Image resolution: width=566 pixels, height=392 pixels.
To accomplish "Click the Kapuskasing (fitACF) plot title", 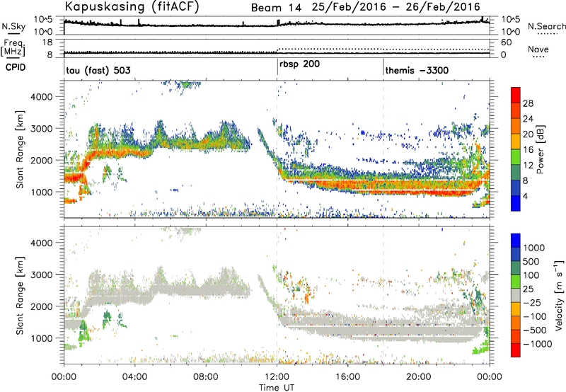I will 132,7.
